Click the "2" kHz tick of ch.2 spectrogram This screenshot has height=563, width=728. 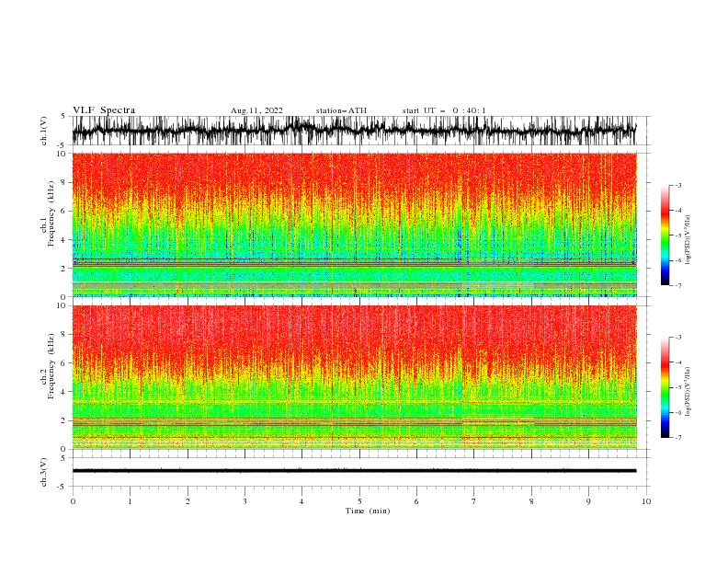pyautogui.click(x=63, y=420)
